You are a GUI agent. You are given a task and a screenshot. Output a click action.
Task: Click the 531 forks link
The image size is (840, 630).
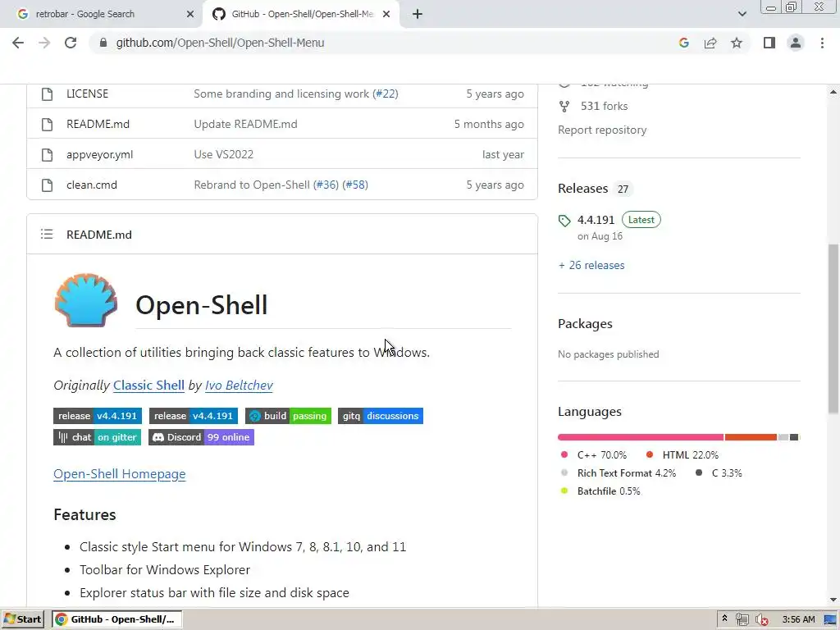[604, 106]
